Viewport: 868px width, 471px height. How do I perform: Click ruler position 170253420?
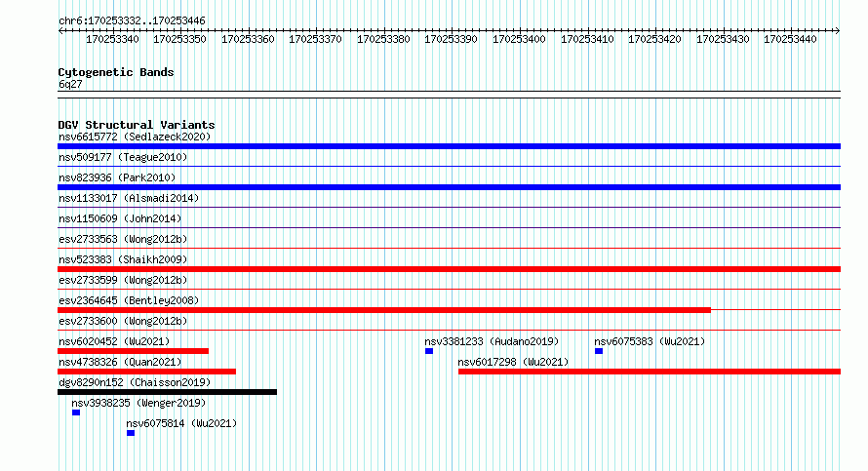coord(654,39)
